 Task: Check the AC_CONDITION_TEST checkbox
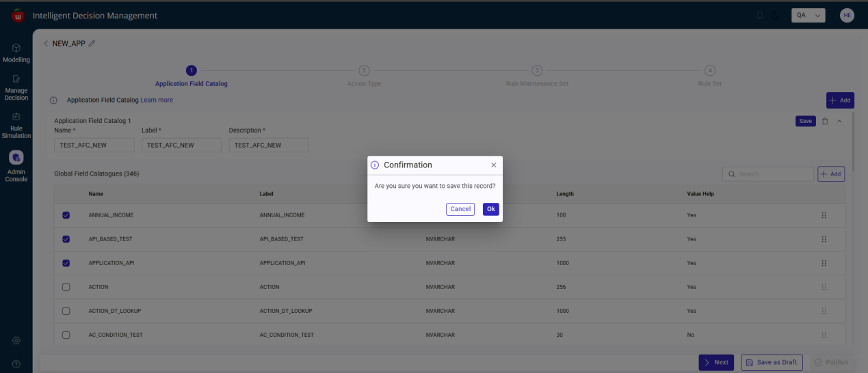[66, 335]
